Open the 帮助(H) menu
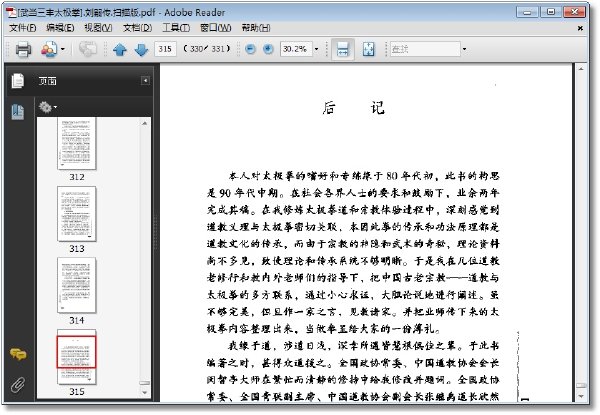Viewport: 600px width, 415px height. tap(256, 28)
